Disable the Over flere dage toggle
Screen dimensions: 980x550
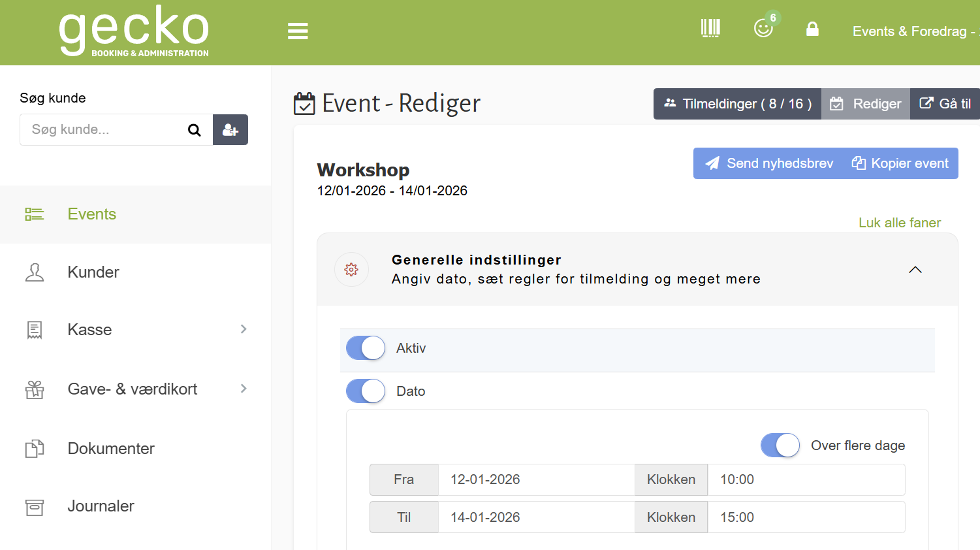[780, 445]
